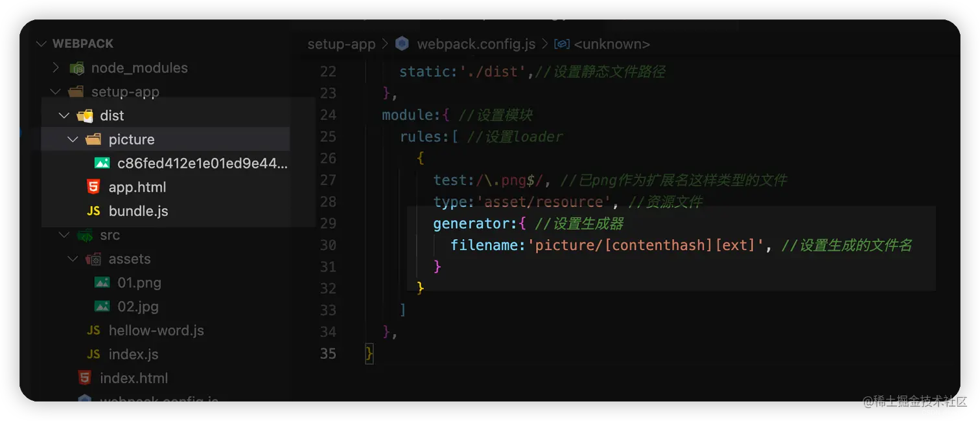Click the node_modules folder icon

pos(77,68)
